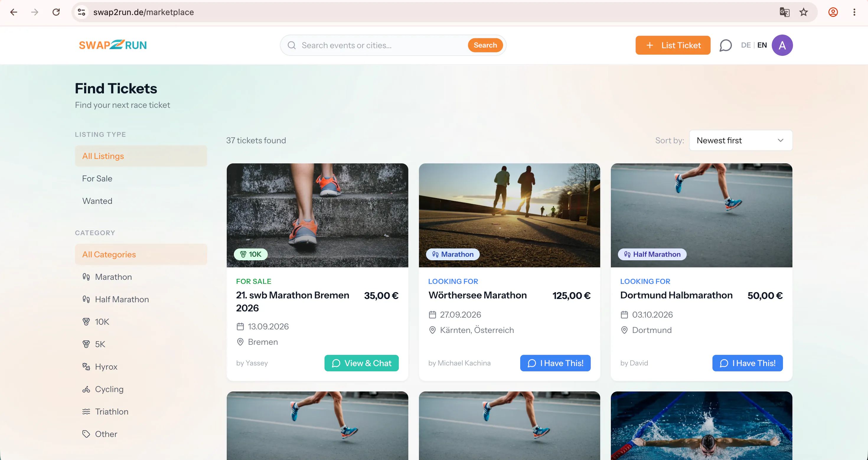This screenshot has height=460, width=868.
Task: Open the browser profile icon
Action: [x=833, y=12]
